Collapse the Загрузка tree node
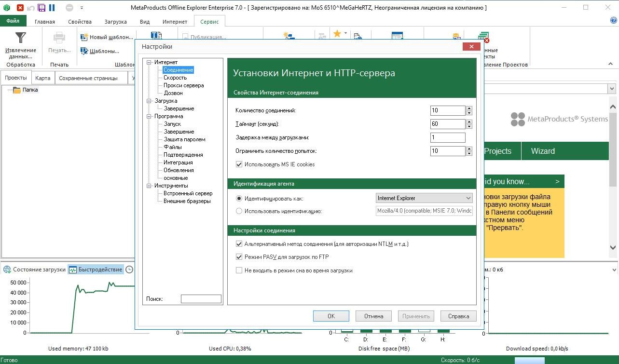619x364 pixels. pyautogui.click(x=150, y=101)
